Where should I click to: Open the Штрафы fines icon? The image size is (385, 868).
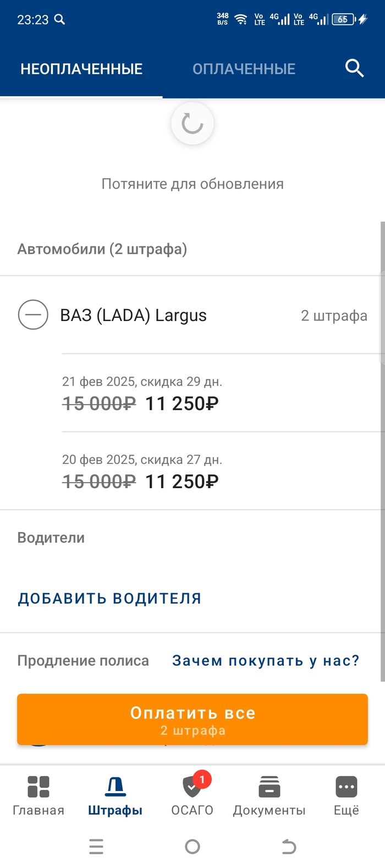point(116,787)
